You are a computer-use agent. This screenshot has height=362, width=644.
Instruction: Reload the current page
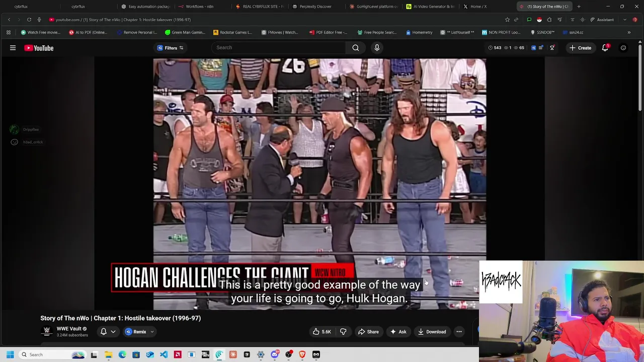29,20
